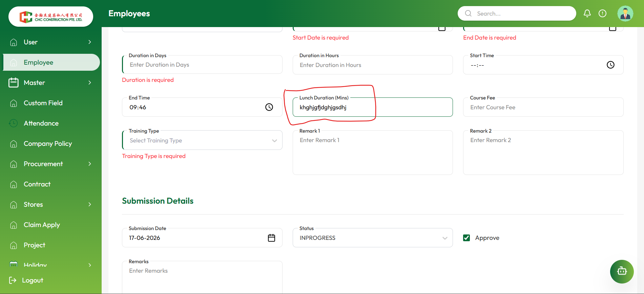Click inside the Remarks textarea

tap(202, 277)
